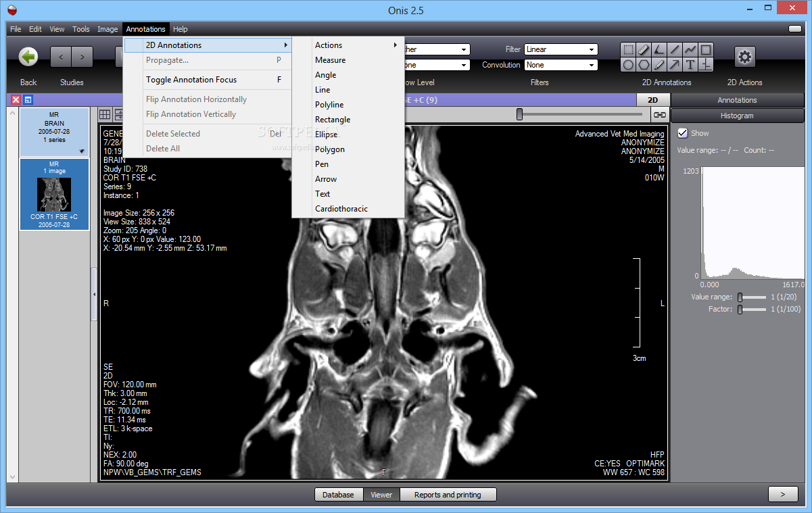Click the '>' button at bottom right
812x513 pixels.
(x=783, y=495)
